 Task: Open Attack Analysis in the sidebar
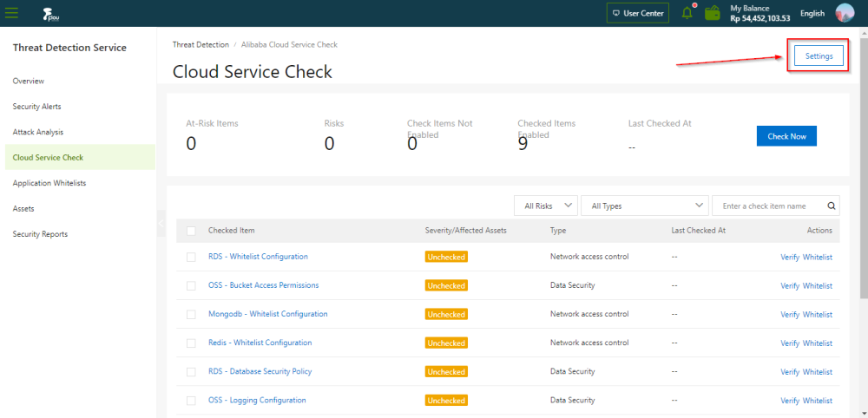coord(80,132)
